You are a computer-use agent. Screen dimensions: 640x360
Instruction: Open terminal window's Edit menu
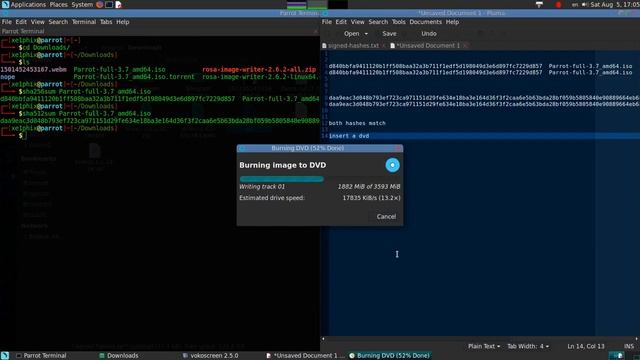[21, 22]
